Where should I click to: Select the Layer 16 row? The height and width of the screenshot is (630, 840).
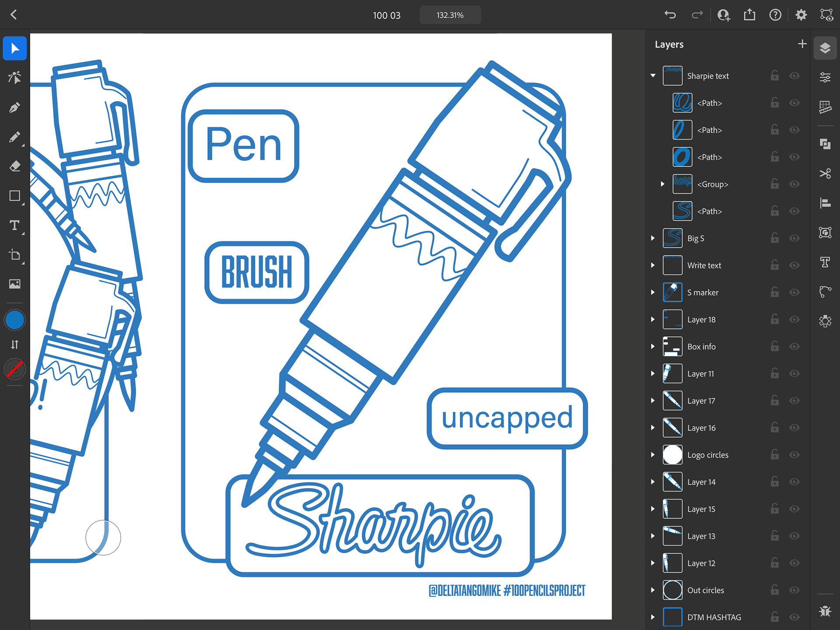pos(728,428)
